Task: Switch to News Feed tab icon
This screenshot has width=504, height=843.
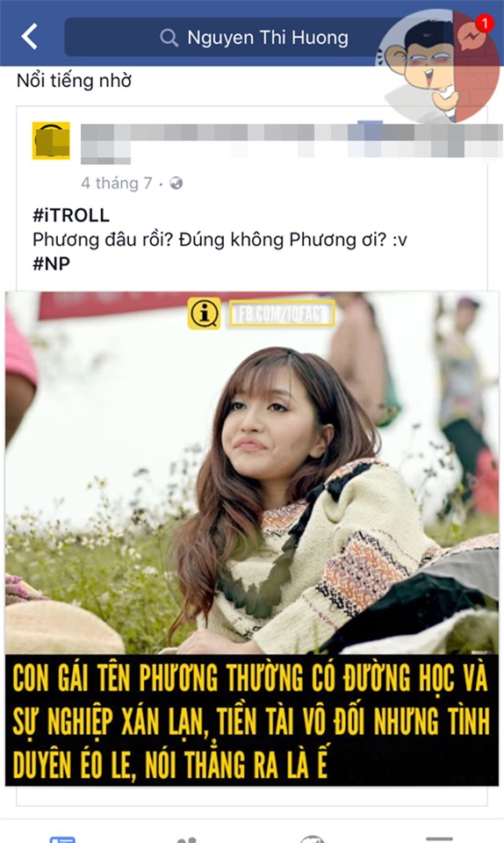Action: click(62, 839)
